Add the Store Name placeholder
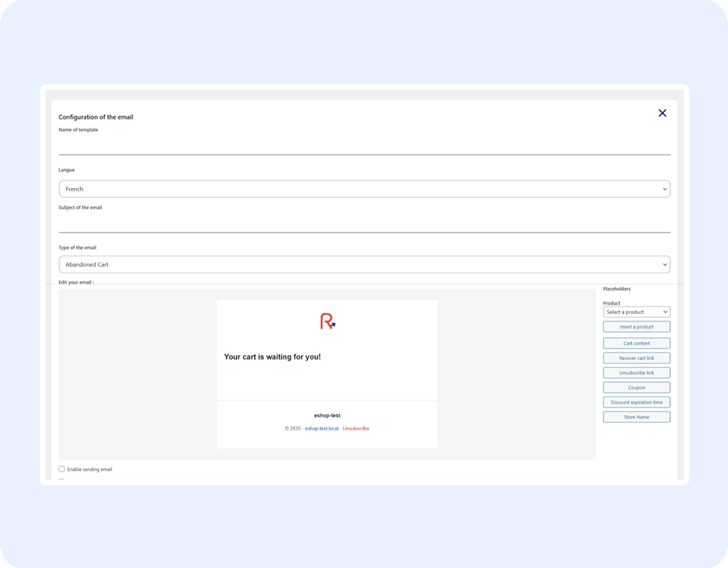 (x=636, y=417)
